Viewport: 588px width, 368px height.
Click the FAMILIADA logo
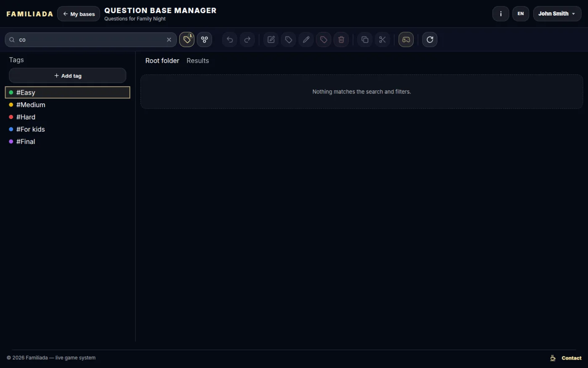[x=30, y=14]
